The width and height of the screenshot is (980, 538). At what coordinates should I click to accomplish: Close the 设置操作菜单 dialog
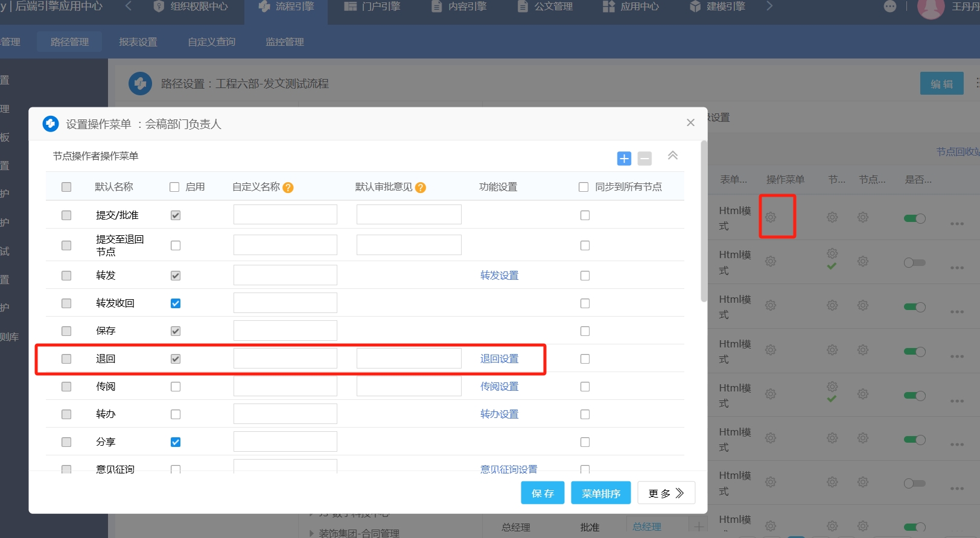pyautogui.click(x=690, y=122)
